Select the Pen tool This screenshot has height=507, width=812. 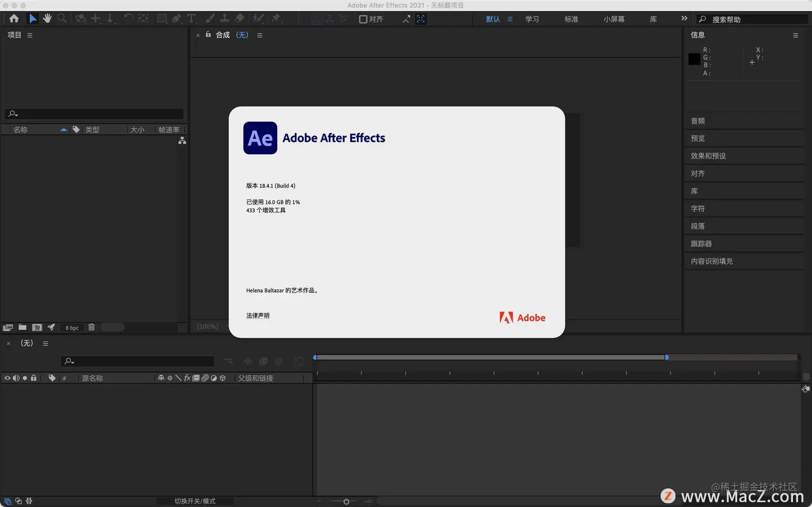177,19
